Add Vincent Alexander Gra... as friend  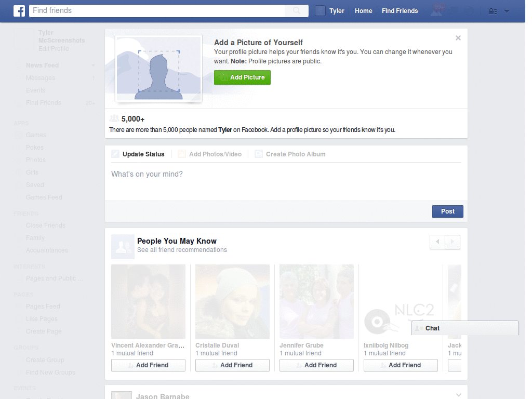(x=148, y=365)
